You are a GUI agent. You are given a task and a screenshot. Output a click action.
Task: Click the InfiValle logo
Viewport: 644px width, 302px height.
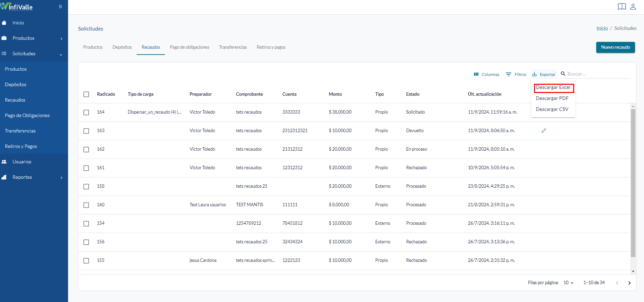pos(16,7)
